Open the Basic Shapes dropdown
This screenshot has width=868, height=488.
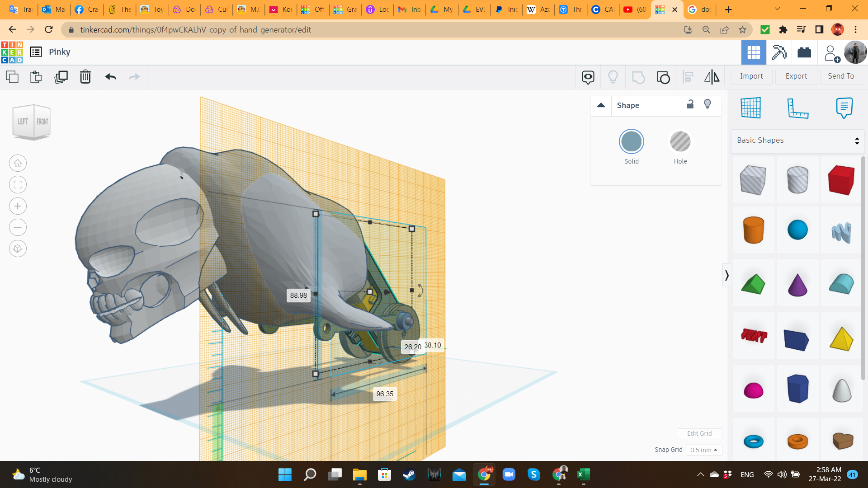pos(797,141)
